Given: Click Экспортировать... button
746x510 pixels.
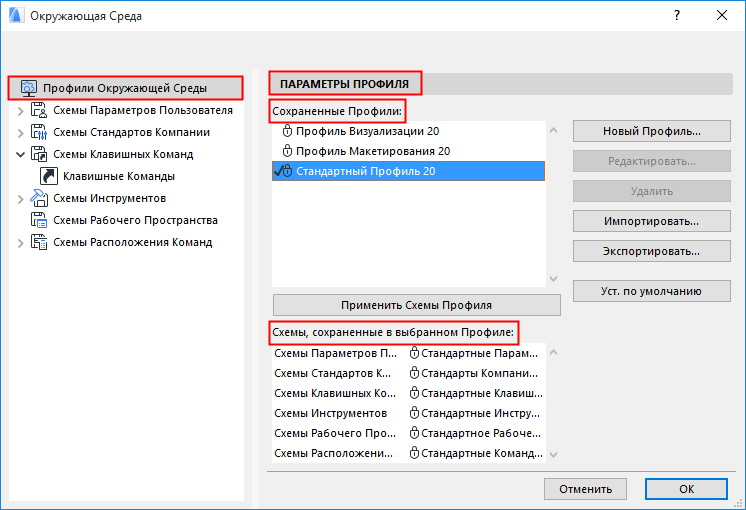Looking at the screenshot, I should tap(652, 251).
